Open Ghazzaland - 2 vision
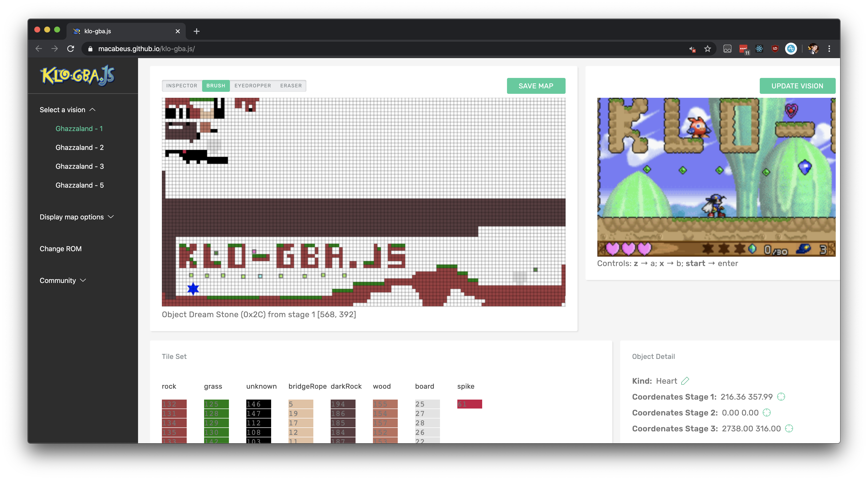Screen dimensions: 868x480 [x=79, y=147]
